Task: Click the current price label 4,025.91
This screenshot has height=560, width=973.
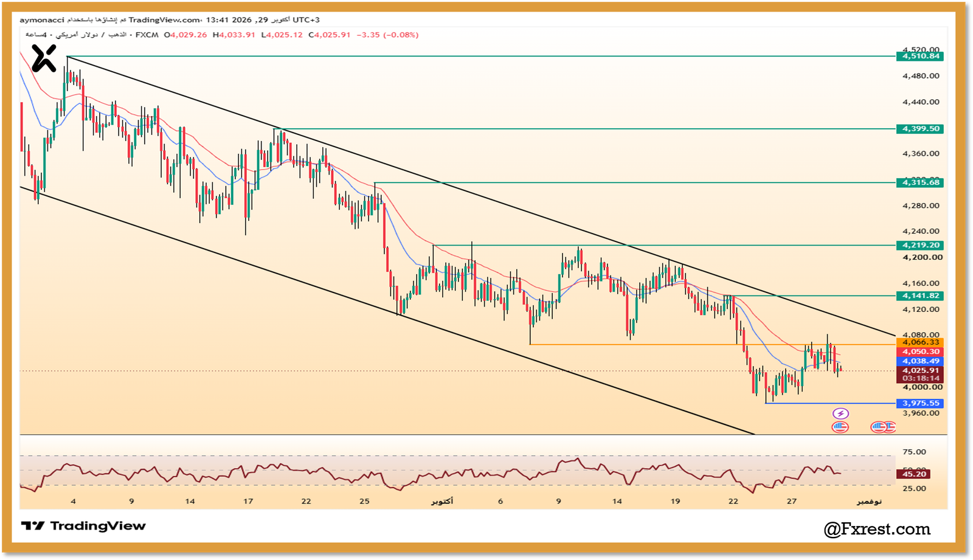Action: coord(920,370)
